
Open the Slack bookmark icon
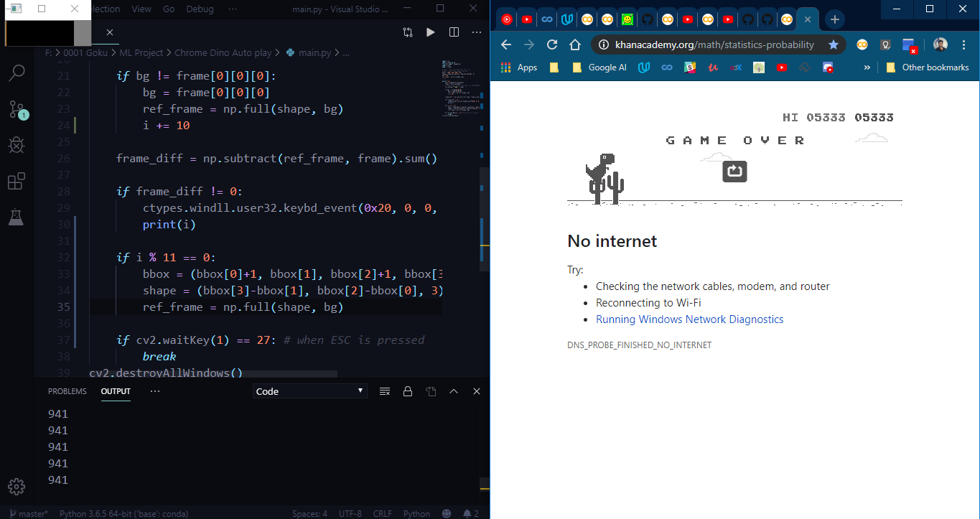click(690, 67)
